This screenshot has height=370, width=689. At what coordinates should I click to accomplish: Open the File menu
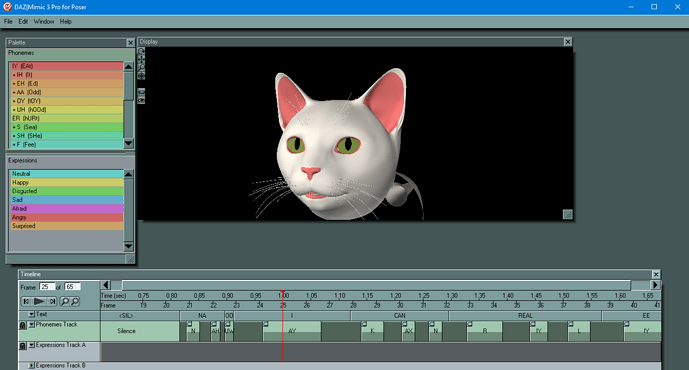8,22
